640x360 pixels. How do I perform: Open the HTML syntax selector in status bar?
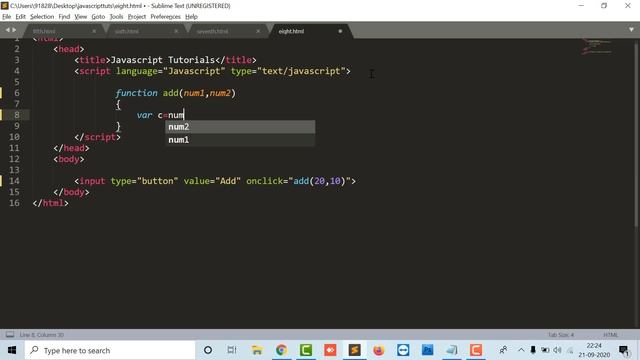[610, 335]
